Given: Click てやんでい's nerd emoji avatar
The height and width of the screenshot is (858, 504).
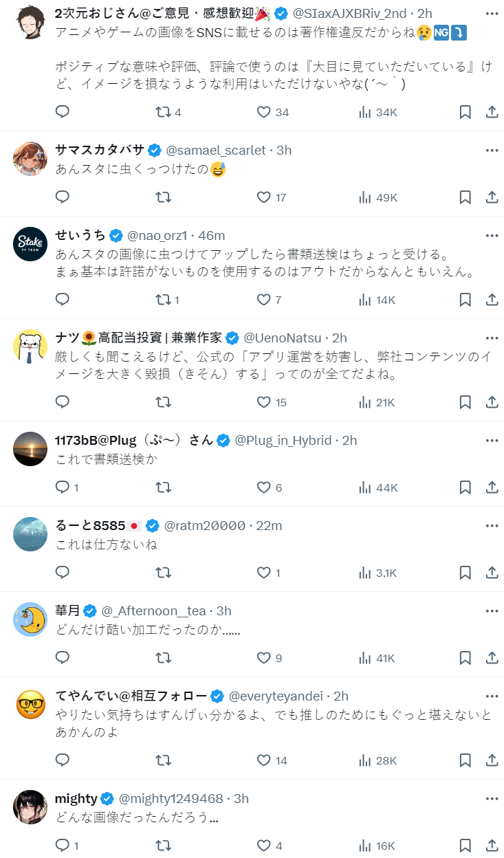Looking at the screenshot, I should [30, 705].
